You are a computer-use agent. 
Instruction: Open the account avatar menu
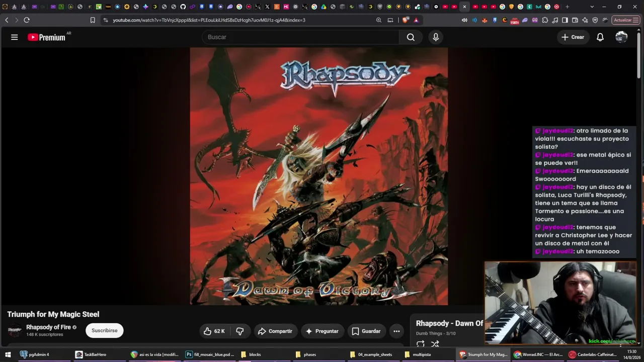click(x=621, y=37)
